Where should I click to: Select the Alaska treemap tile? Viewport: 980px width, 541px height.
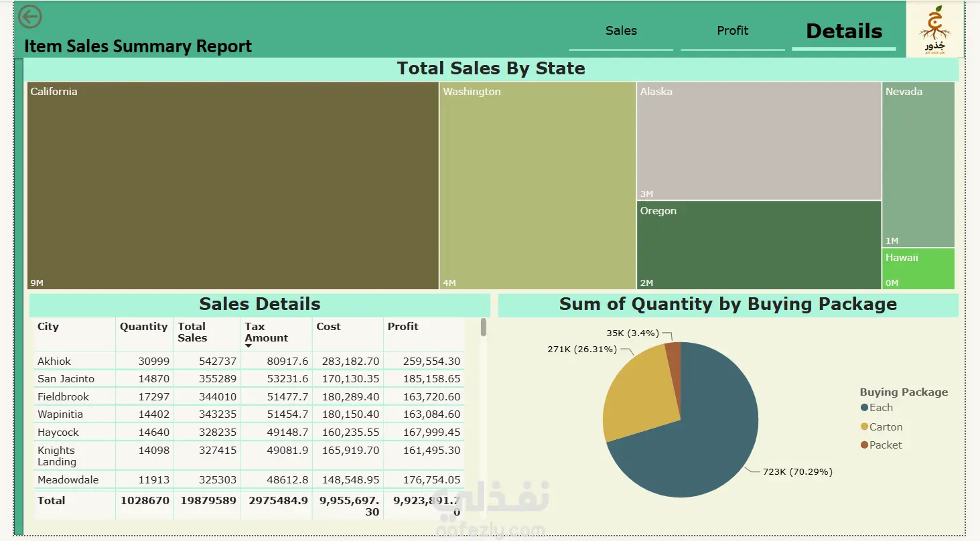[x=759, y=141]
